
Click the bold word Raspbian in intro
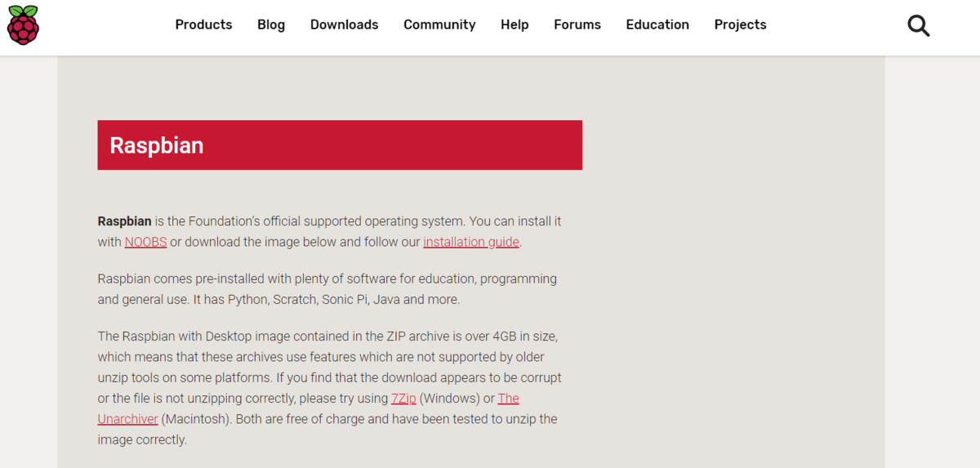[x=124, y=221]
